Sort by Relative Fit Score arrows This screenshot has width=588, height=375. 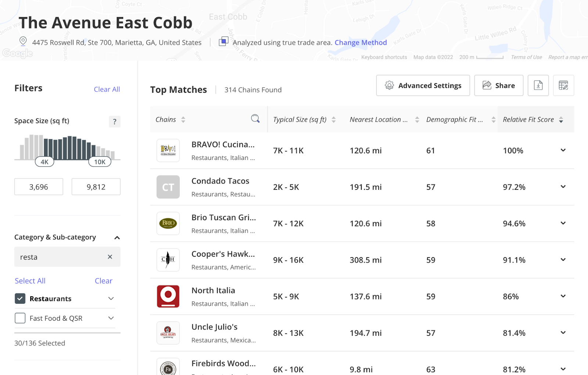561,119
